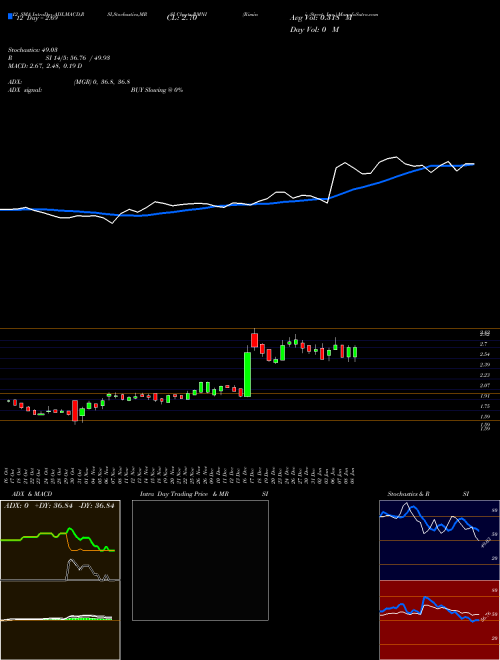Click the 2.07 price axis label
Viewport: 500px width, 660px height.
[484, 386]
